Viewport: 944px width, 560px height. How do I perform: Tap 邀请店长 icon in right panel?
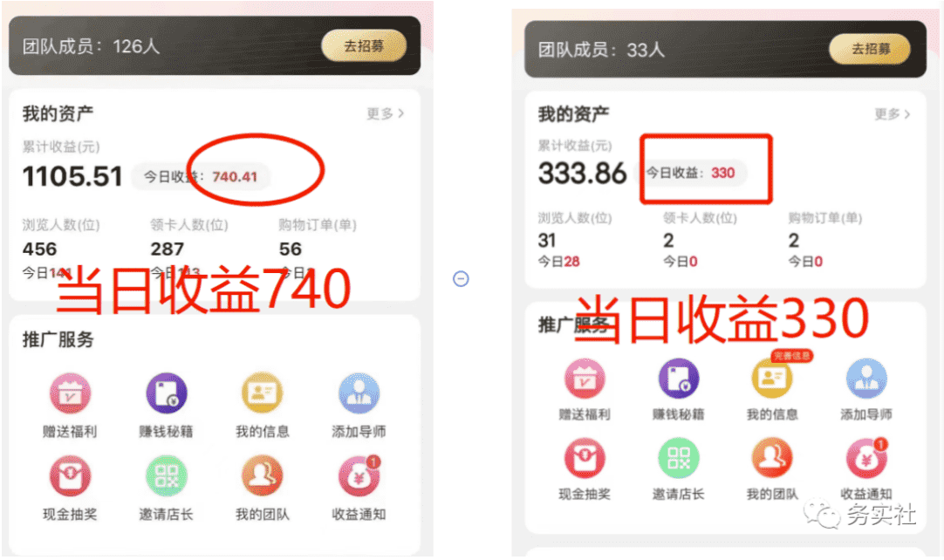(679, 458)
